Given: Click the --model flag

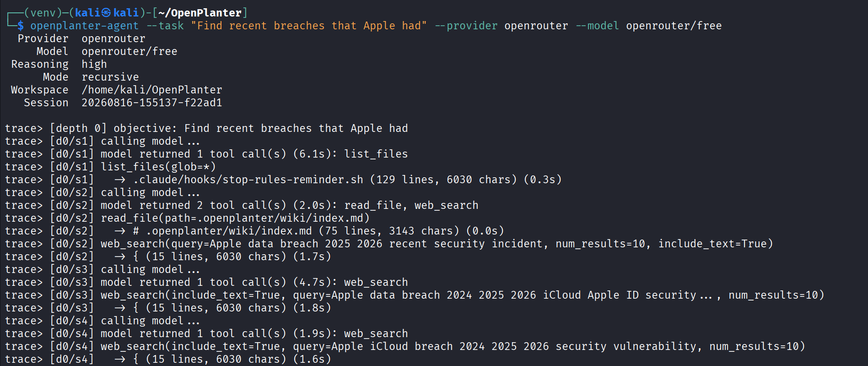Looking at the screenshot, I should [x=597, y=26].
